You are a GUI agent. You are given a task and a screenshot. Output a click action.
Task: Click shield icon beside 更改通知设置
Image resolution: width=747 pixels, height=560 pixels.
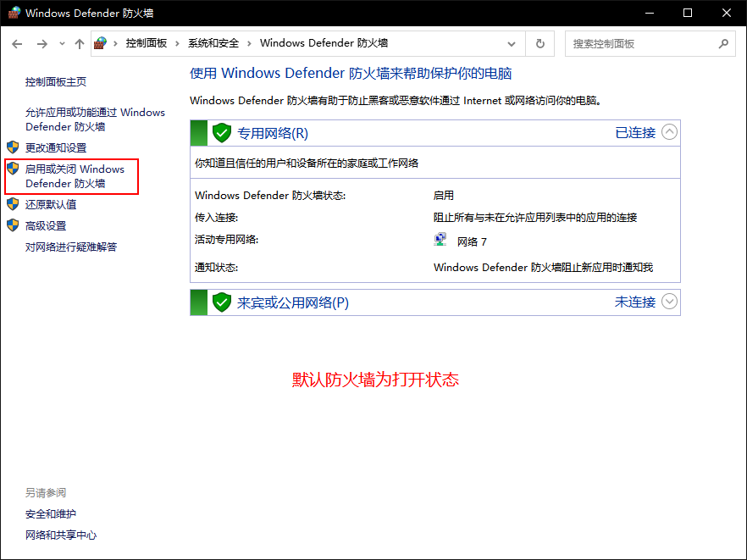[13, 147]
